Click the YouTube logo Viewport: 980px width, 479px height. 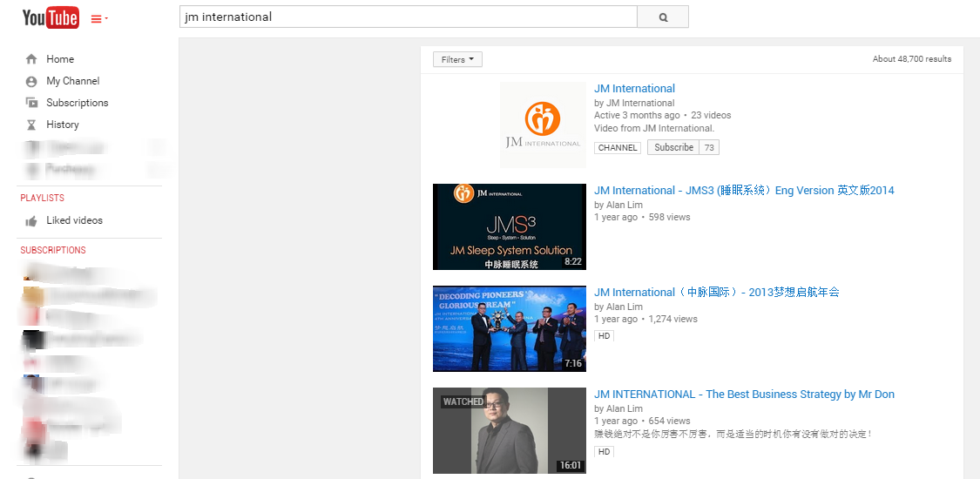tap(51, 18)
